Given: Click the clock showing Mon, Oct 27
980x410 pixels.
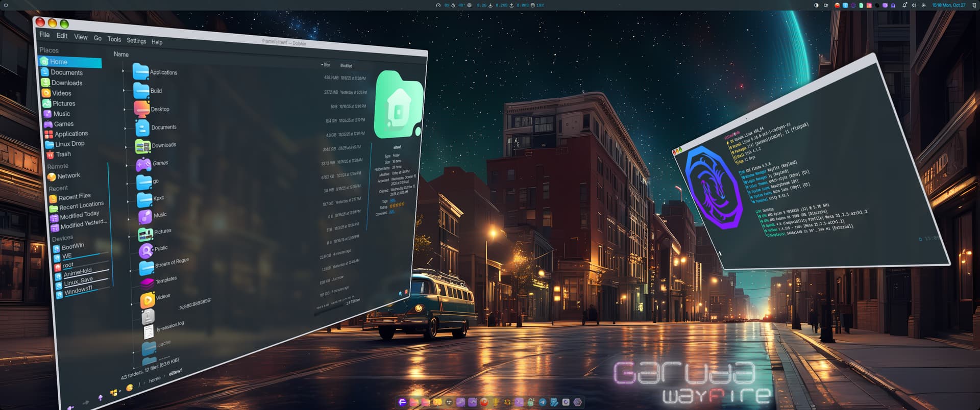Looking at the screenshot, I should point(948,5).
